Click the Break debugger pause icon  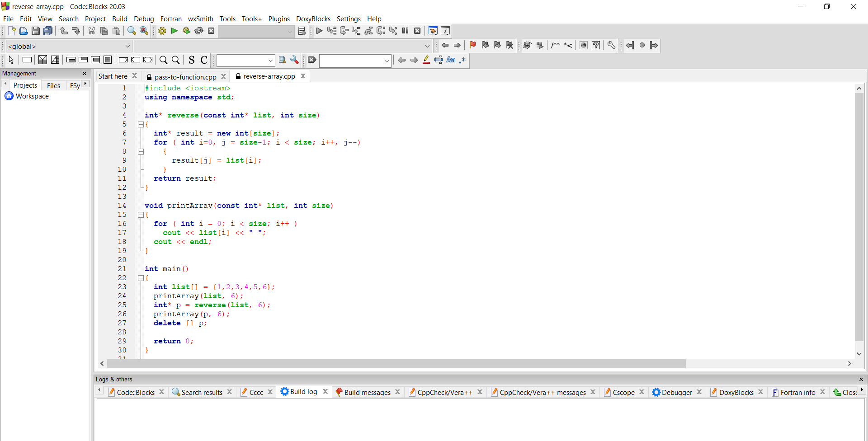(406, 31)
